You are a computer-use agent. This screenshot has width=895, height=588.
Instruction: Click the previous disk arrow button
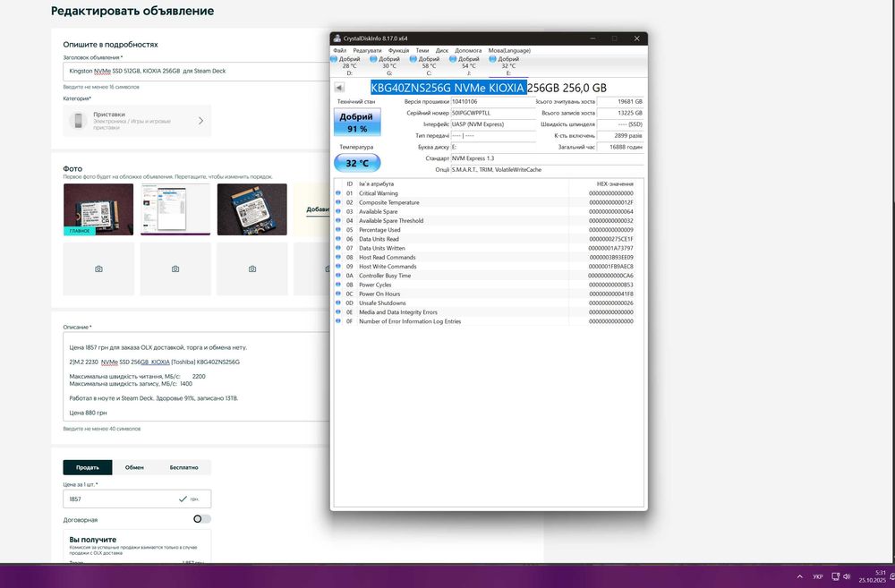click(339, 88)
